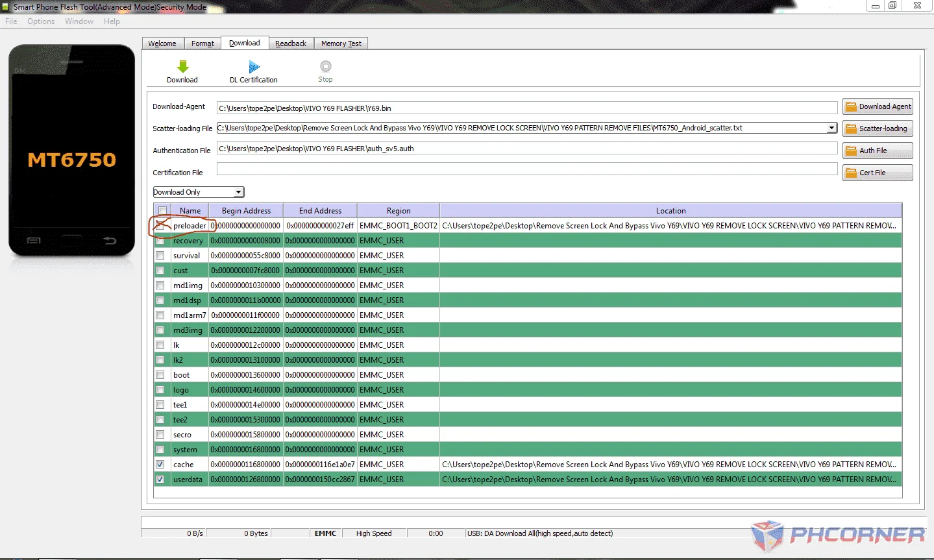Click the empty Certification File field

(x=527, y=169)
